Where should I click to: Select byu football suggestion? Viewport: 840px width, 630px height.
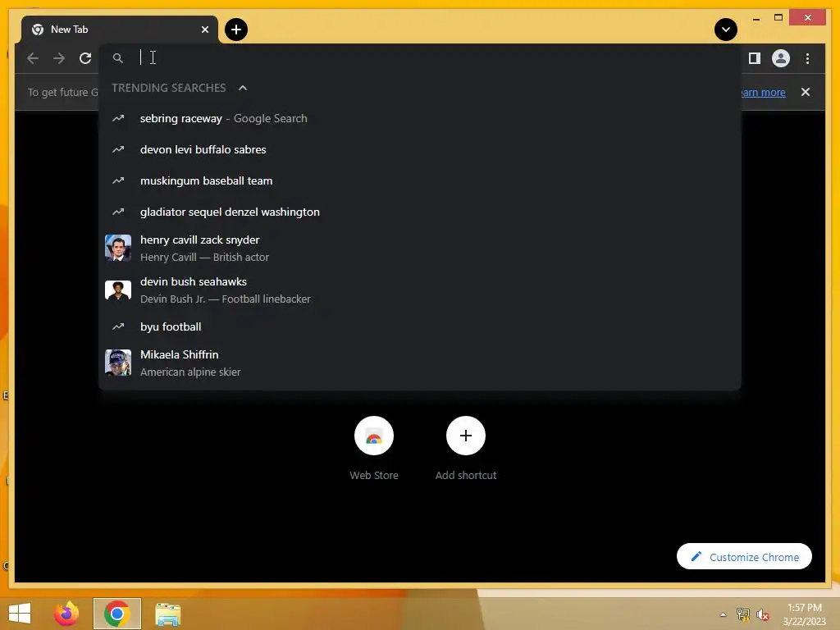pyautogui.click(x=420, y=326)
